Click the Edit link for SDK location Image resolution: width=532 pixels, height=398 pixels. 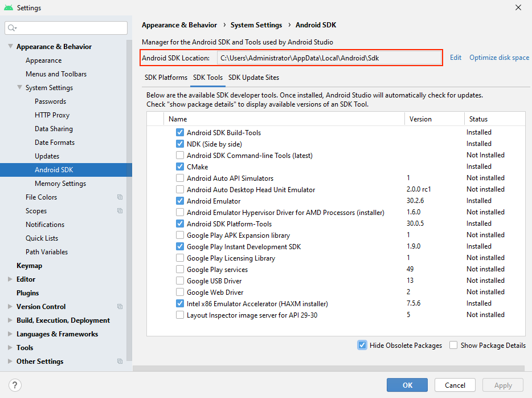(455, 58)
